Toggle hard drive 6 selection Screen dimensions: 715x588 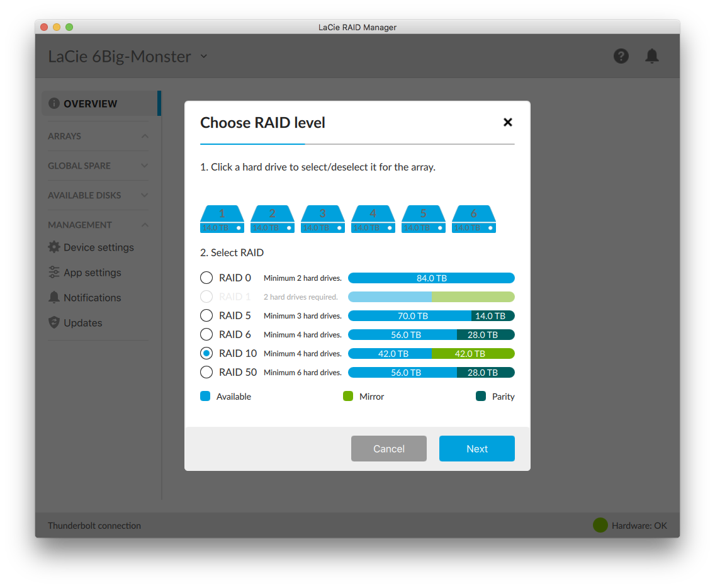[x=473, y=219]
